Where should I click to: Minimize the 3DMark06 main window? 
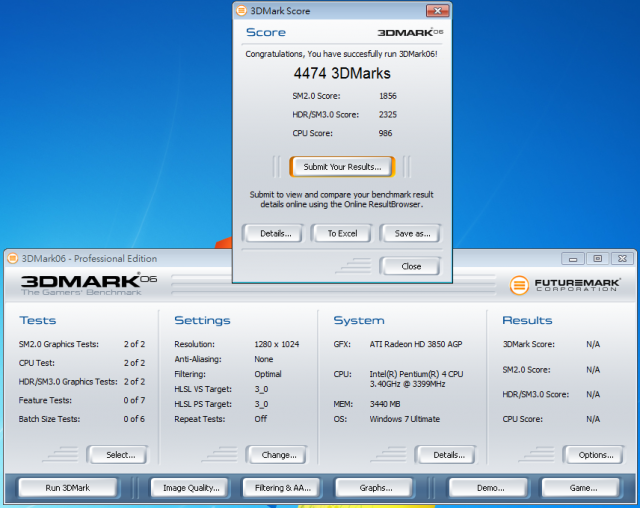[x=573, y=259]
